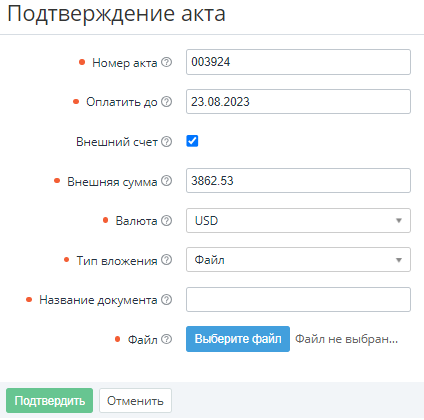Click the arrow of the USD currency selector
The height and width of the screenshot is (420, 424).
(x=399, y=221)
